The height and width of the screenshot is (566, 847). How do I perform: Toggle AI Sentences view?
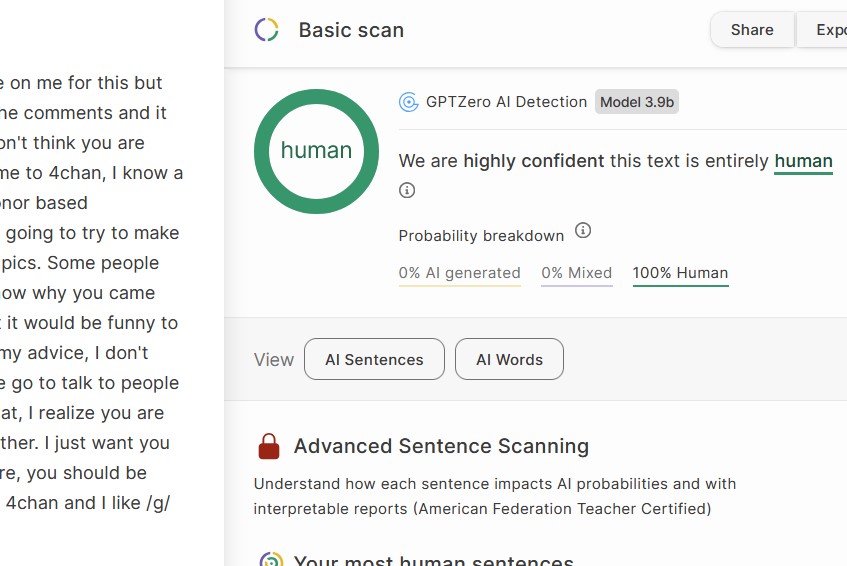374,360
